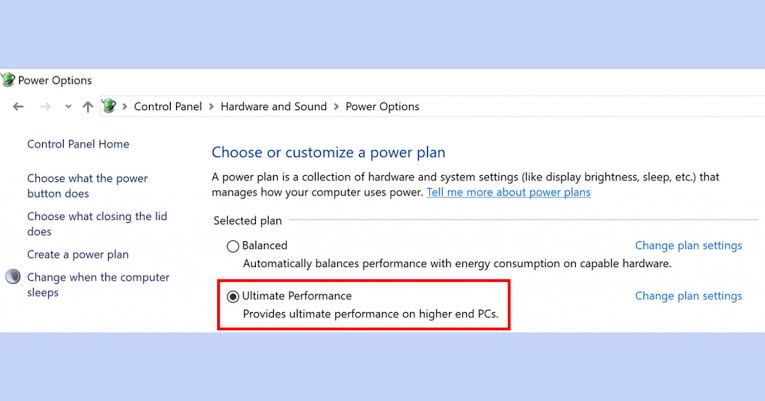This screenshot has width=765, height=401.
Task: Open Control Panel Home
Action: (x=78, y=144)
